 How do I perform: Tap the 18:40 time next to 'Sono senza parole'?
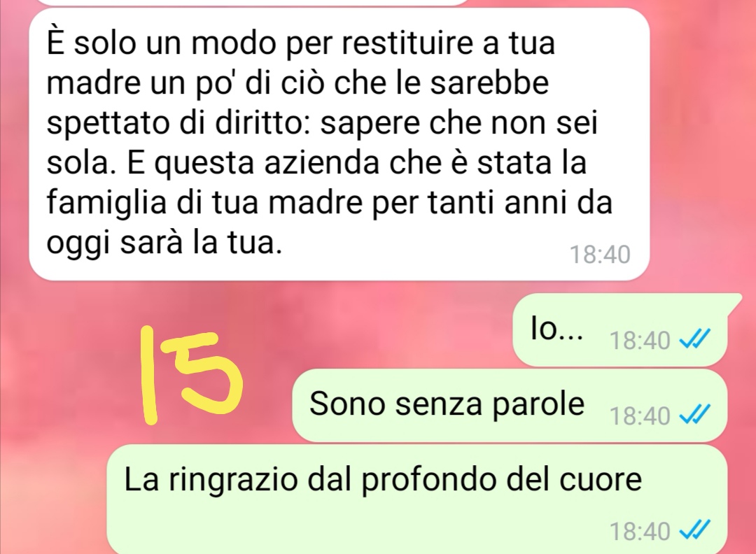[640, 415]
